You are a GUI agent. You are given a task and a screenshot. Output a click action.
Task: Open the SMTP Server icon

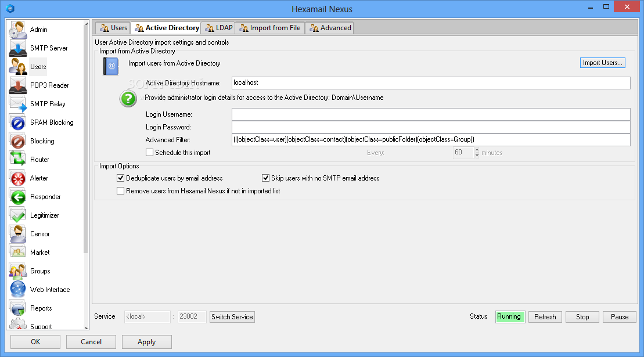(x=18, y=48)
